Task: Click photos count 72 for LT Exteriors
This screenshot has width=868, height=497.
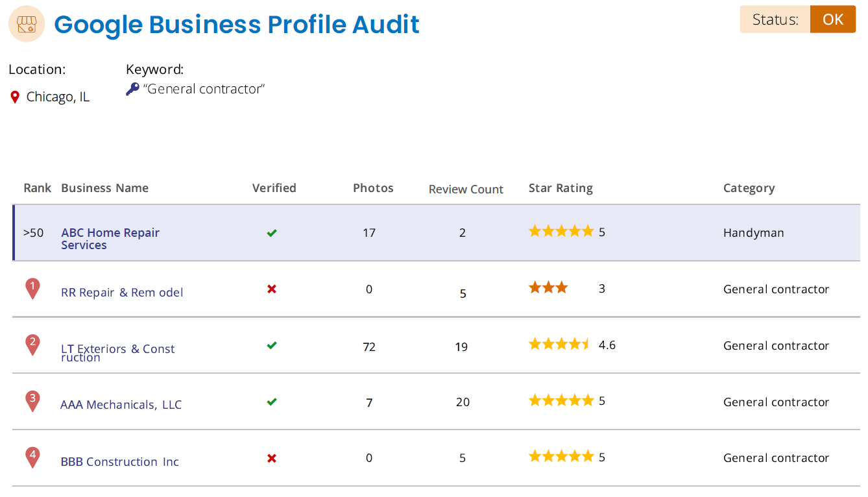Action: (x=369, y=347)
